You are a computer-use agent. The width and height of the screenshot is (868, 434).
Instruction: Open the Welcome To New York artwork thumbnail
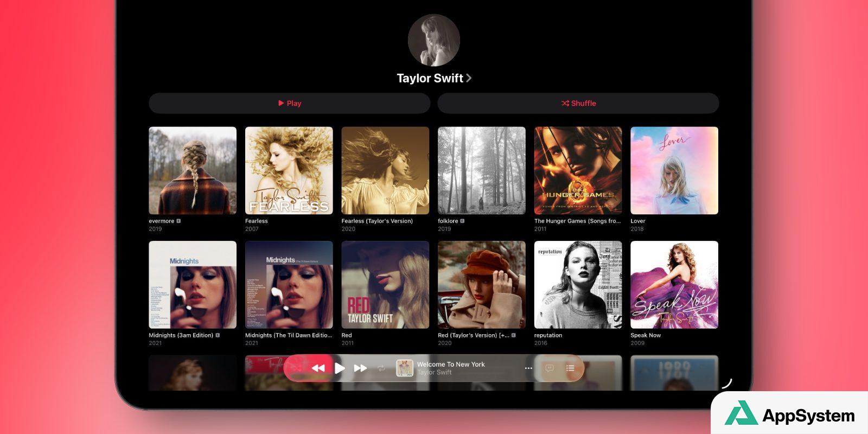(x=404, y=368)
